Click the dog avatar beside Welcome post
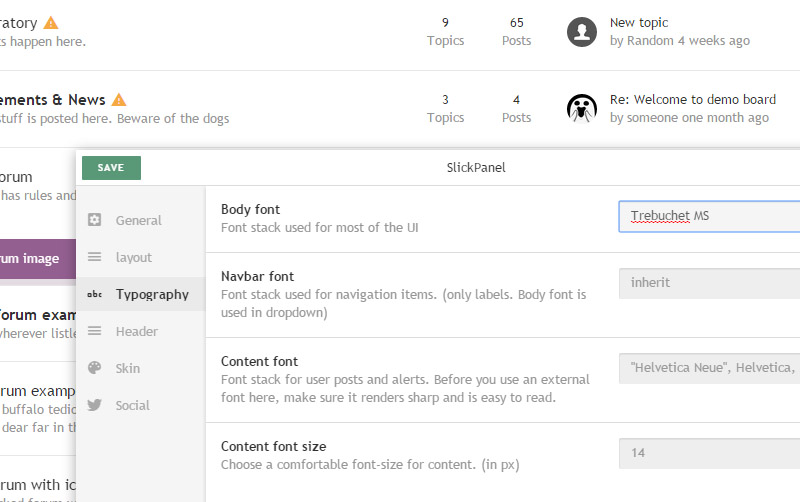 [582, 108]
